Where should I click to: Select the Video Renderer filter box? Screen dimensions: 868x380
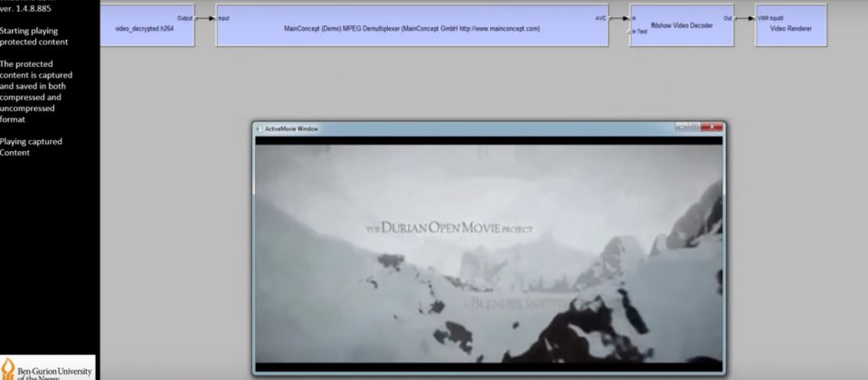coord(791,25)
